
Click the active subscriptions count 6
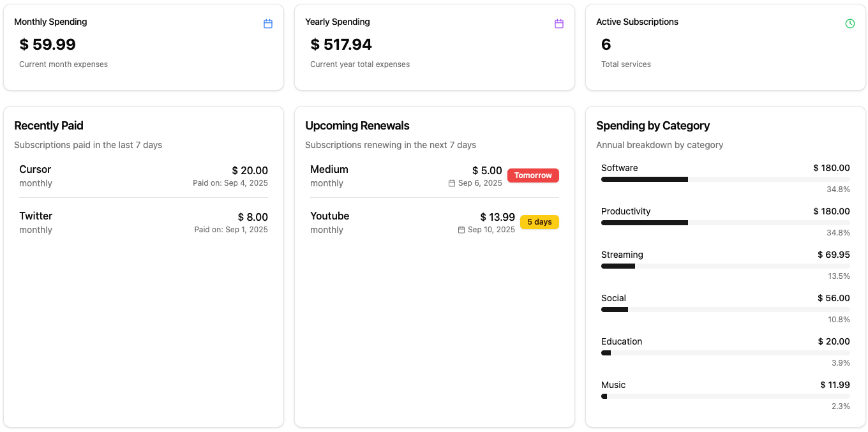pyautogui.click(x=606, y=45)
